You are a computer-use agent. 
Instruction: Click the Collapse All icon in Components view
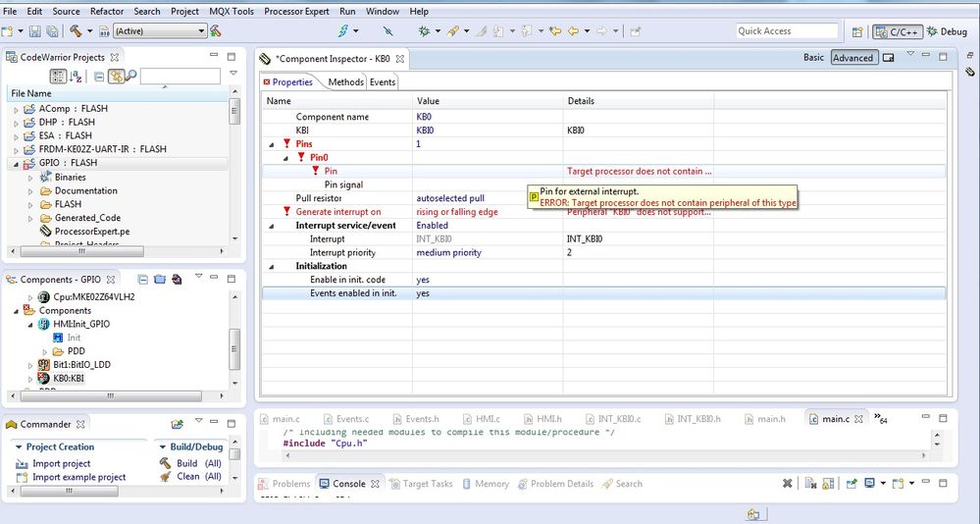pyautogui.click(x=142, y=279)
